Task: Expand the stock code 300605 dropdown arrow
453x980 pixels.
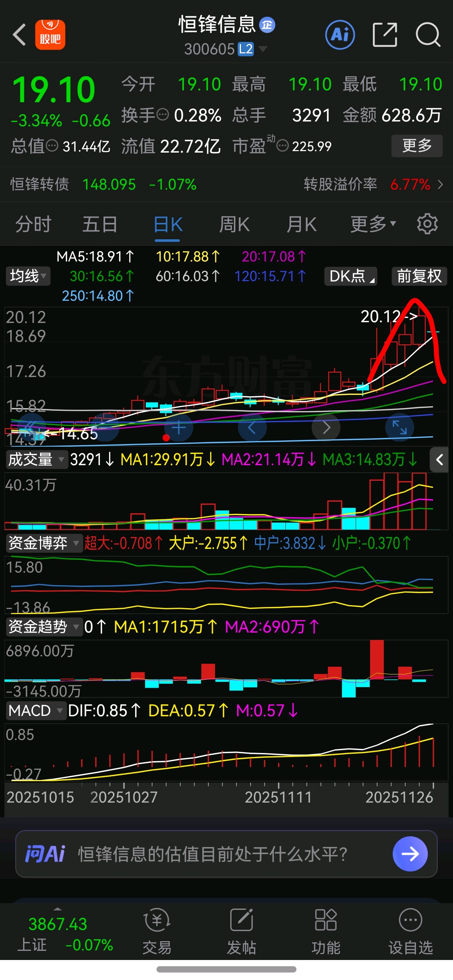Action: coord(263,49)
